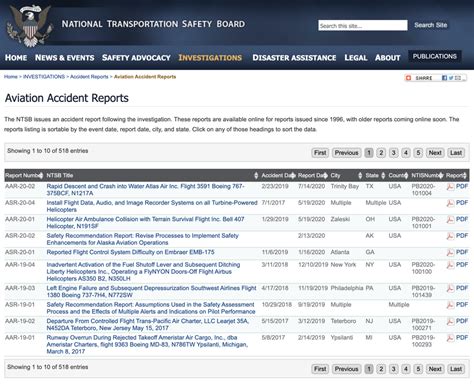The height and width of the screenshot is (392, 474).
Task: Open PDF icon for report AAR-20-01
Action: (x=450, y=219)
